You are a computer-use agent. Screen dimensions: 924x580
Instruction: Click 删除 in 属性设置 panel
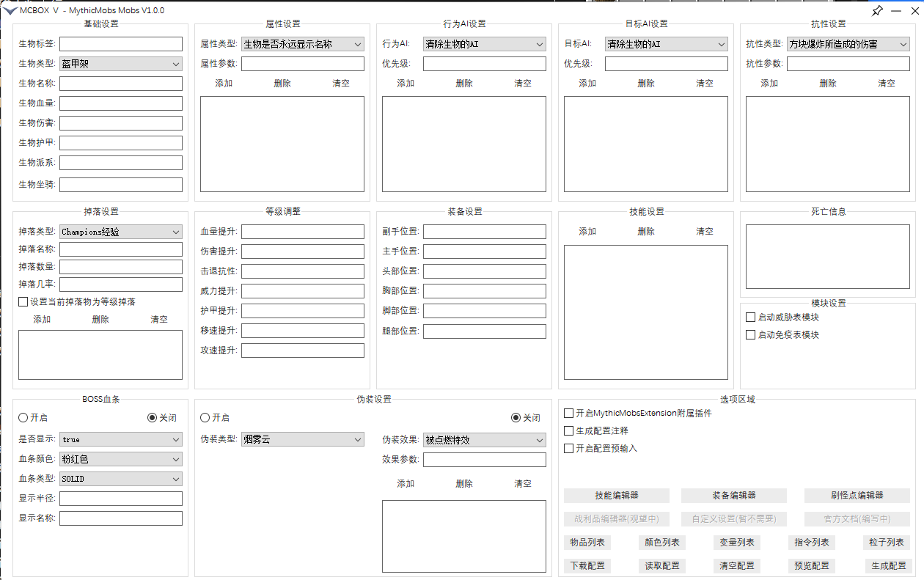click(x=282, y=83)
